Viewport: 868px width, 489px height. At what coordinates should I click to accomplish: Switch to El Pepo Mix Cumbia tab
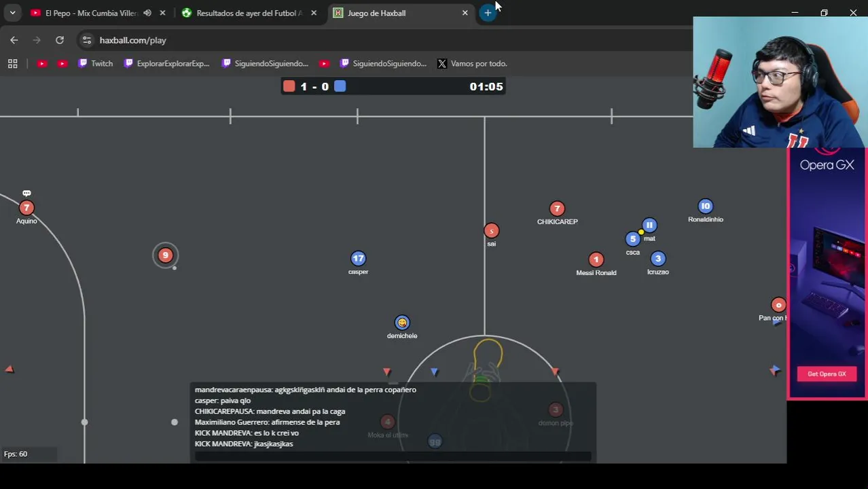[90, 13]
